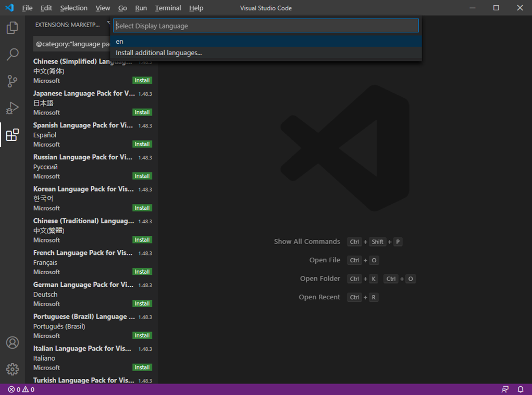532x395 pixels.
Task: Click the Deutsch description text
Action: 45,295
